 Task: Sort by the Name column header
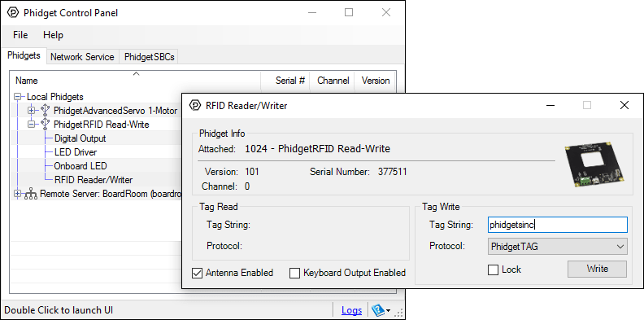[x=136, y=81]
